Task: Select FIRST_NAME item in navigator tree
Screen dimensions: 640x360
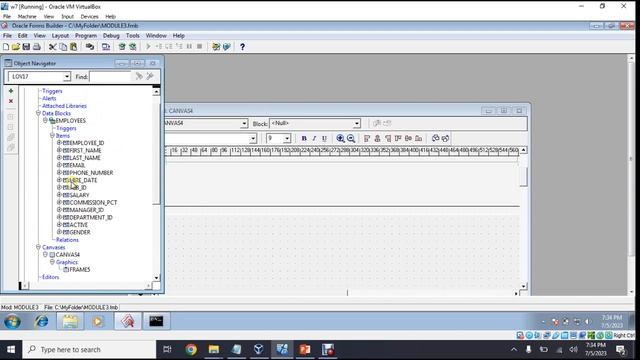Action: [x=85, y=150]
